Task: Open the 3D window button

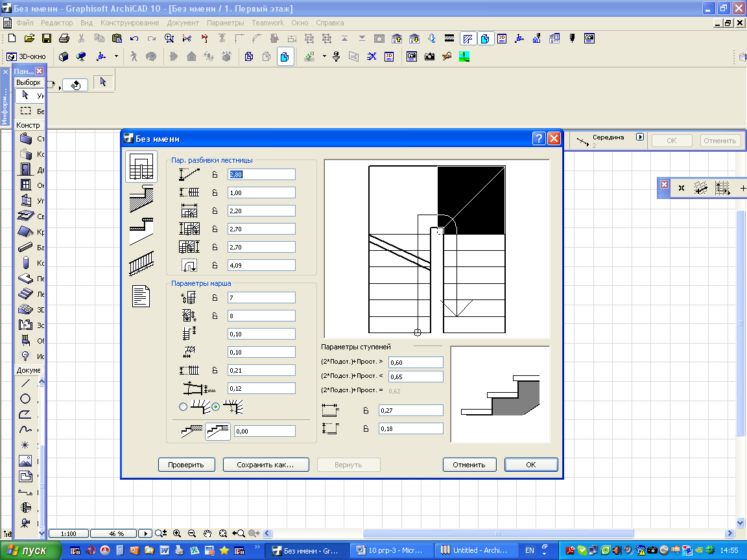Action: (27, 56)
